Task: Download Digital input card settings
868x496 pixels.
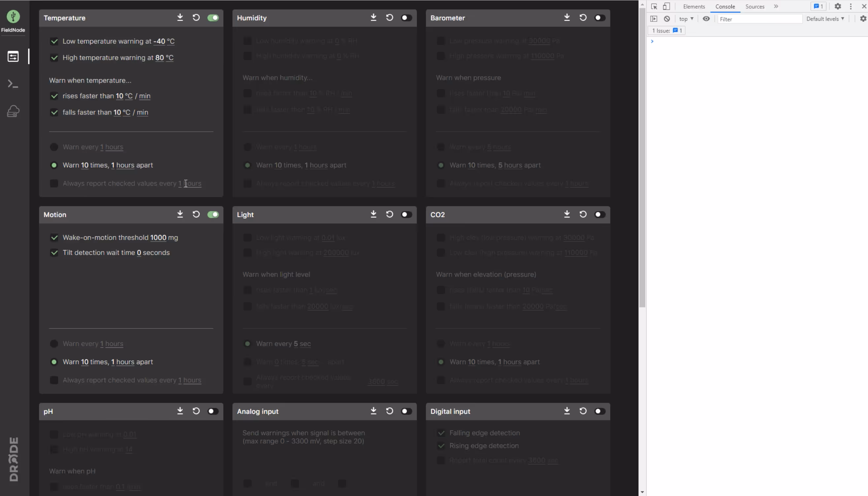Action: pyautogui.click(x=567, y=411)
